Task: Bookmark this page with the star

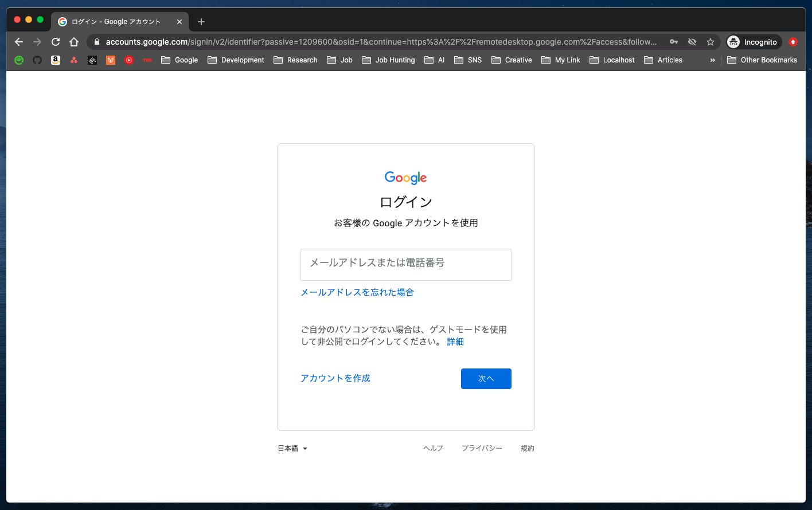Action: point(710,42)
